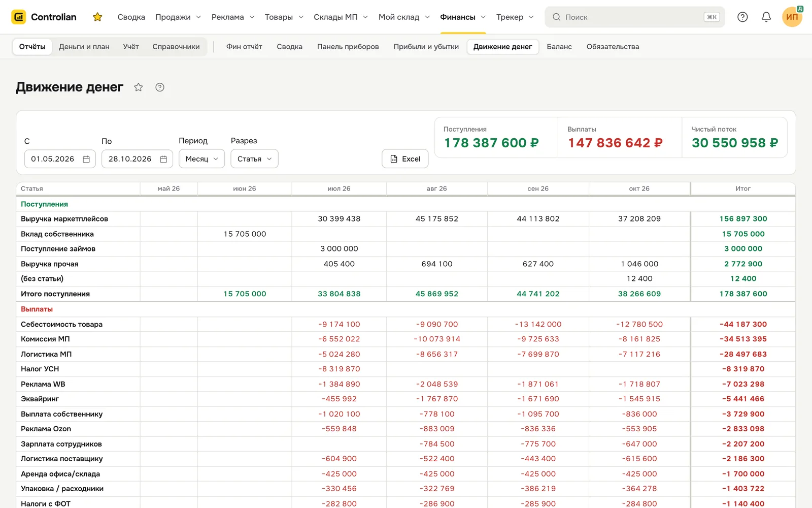Open the help question mark icon in header

(x=742, y=17)
